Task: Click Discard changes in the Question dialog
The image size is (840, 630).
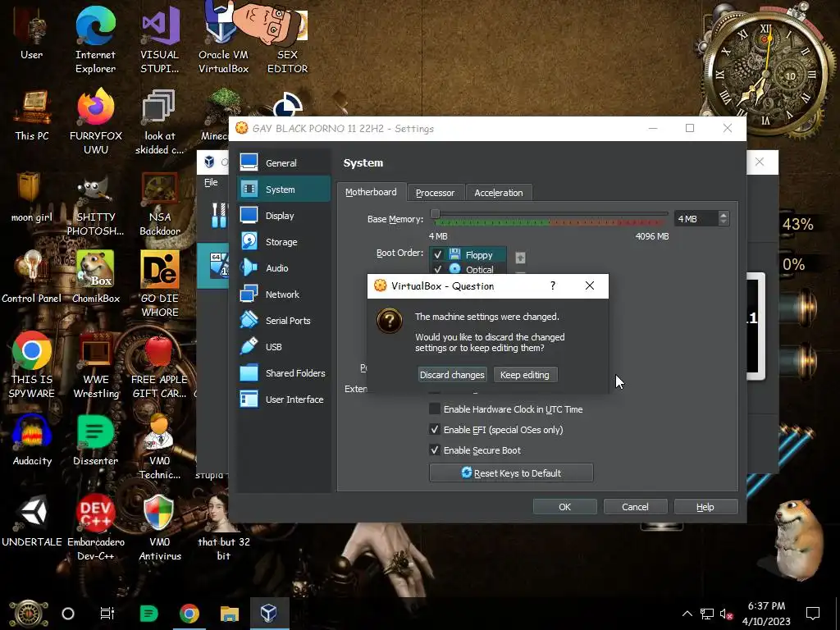Action: point(452,375)
